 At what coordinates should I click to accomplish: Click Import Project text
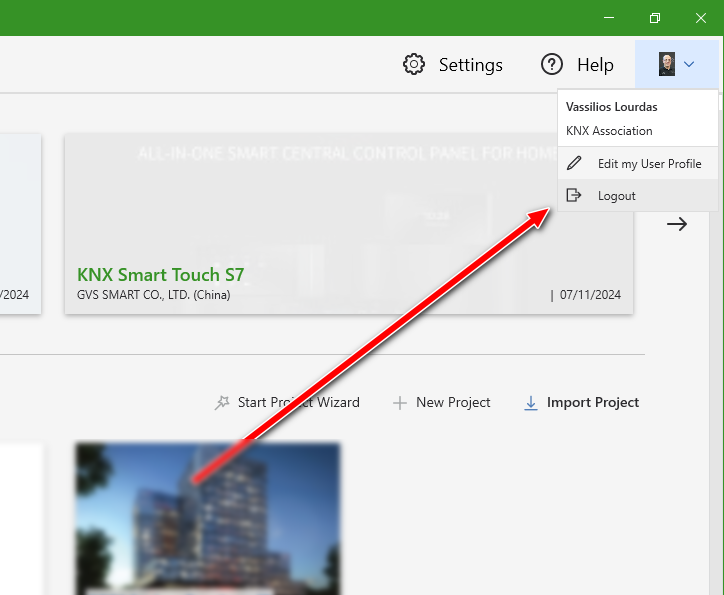point(593,403)
